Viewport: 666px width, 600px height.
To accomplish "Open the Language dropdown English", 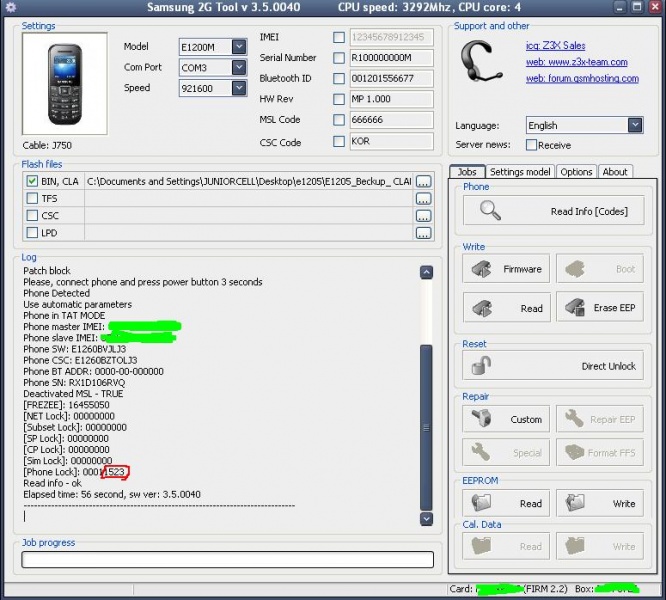I will click(x=635, y=125).
